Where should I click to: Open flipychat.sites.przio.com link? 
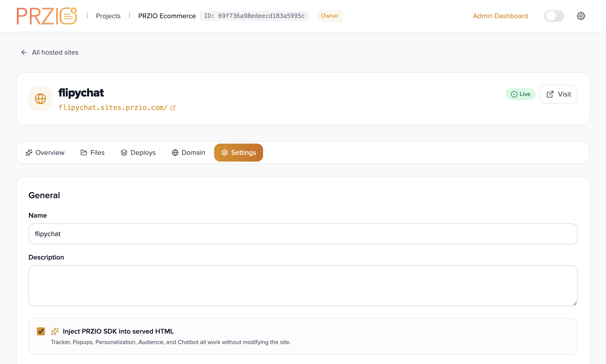pos(113,108)
